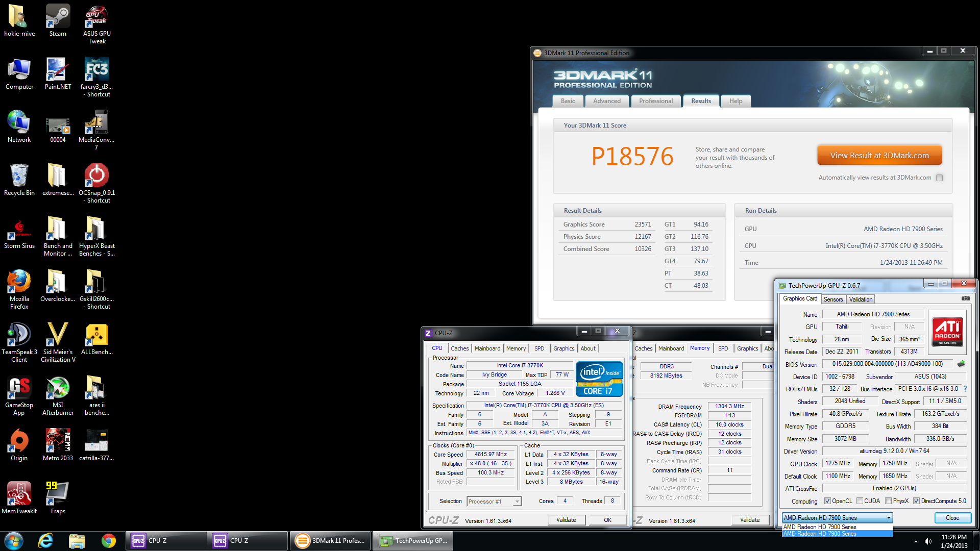Click the BIOS Version field in GPU-Z

888,364
